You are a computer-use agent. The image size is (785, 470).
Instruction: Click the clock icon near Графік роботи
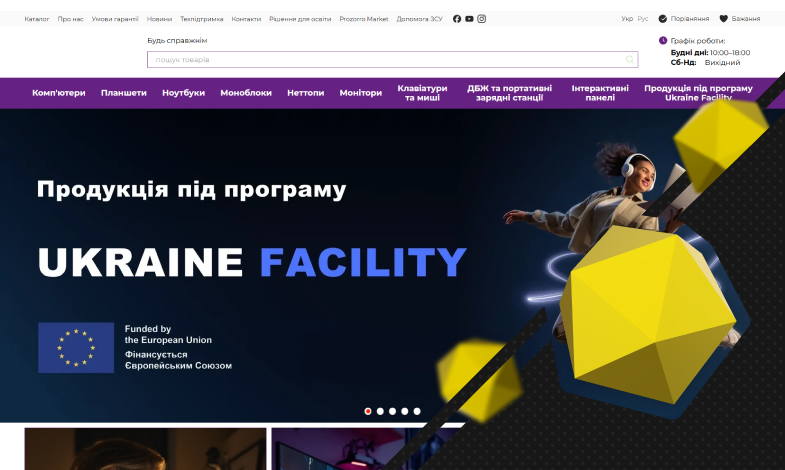pos(663,41)
